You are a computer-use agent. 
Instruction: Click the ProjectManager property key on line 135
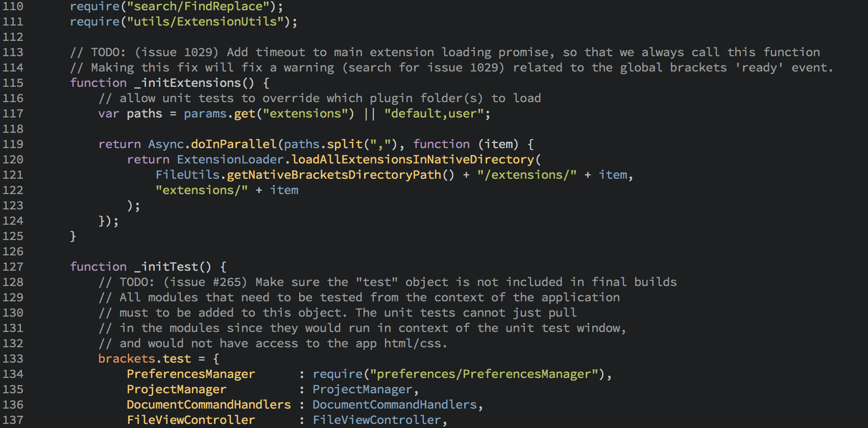coord(176,389)
